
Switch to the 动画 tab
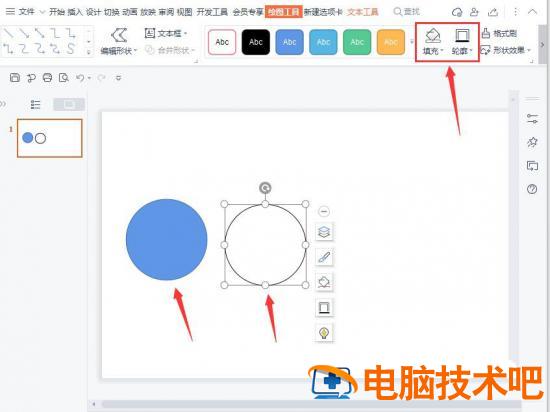click(130, 12)
